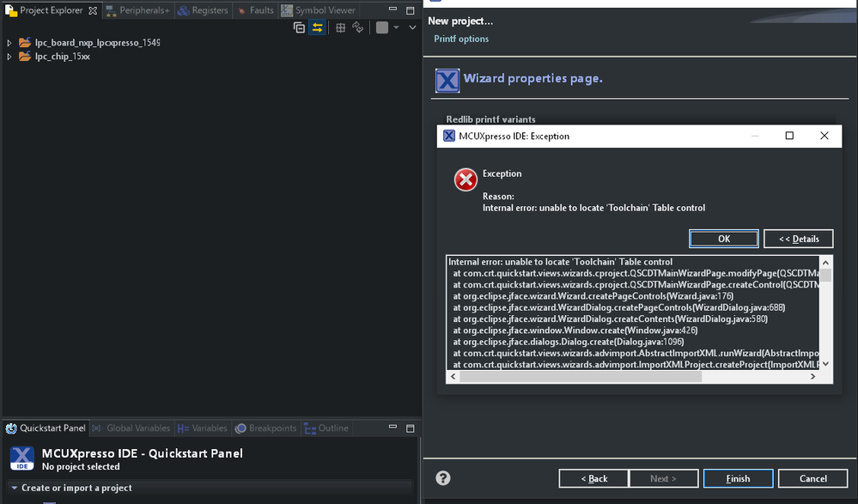Click the gray square toolbar button
The width and height of the screenshot is (858, 504).
(x=382, y=27)
